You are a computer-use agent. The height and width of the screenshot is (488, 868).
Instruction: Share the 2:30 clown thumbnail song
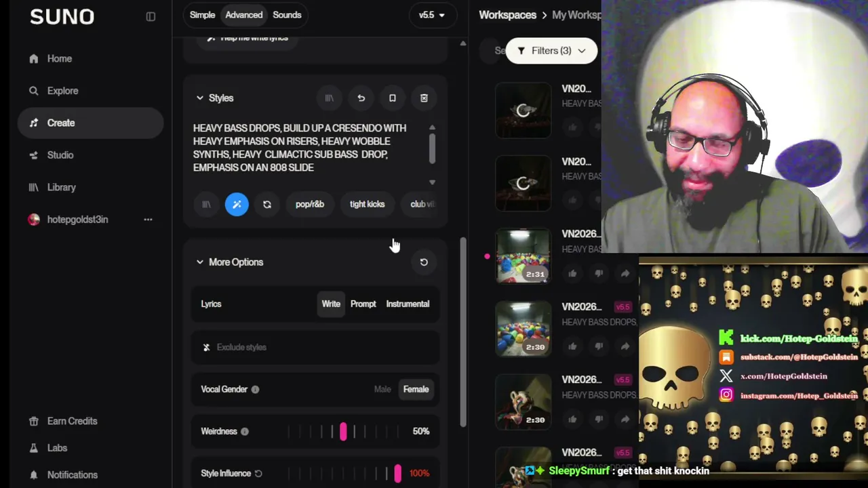coord(625,420)
